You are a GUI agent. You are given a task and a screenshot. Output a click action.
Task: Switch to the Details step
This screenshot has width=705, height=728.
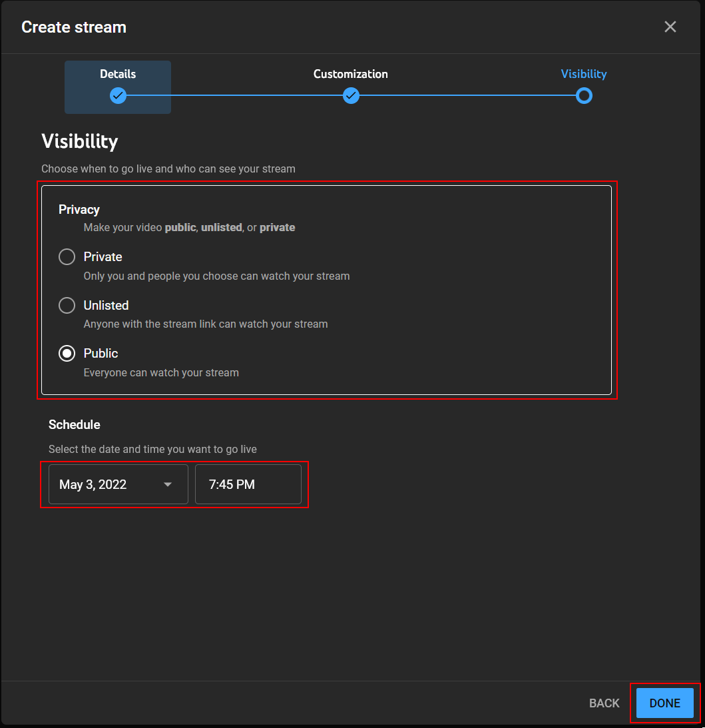point(118,74)
